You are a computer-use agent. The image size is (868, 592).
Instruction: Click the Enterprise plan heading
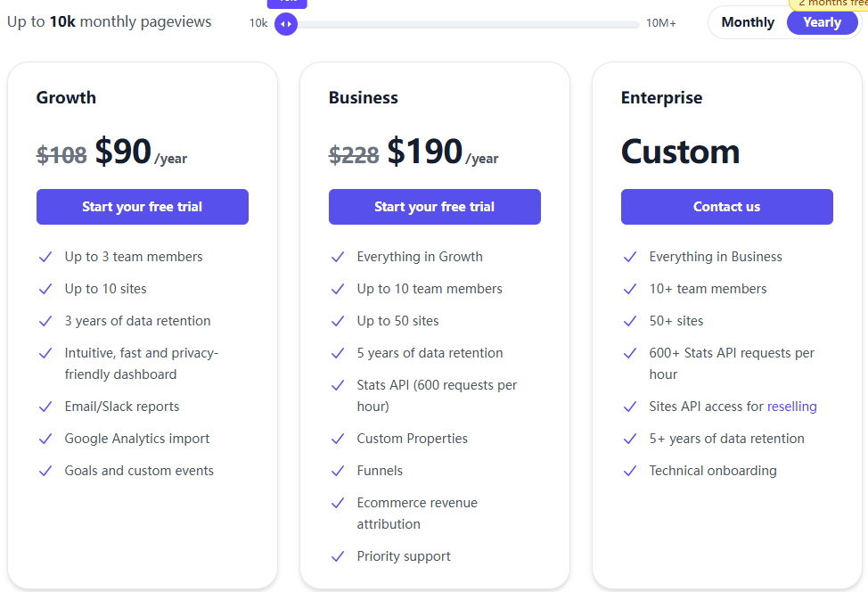pyautogui.click(x=661, y=98)
